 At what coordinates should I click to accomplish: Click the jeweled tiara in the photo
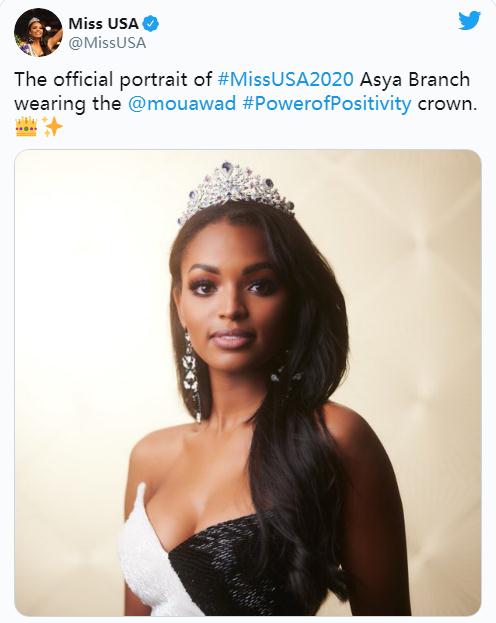click(236, 190)
